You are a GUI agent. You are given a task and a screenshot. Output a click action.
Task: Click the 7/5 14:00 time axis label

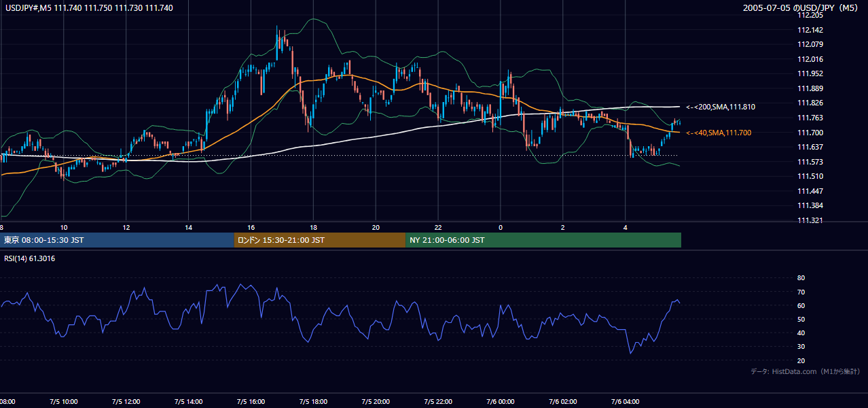click(x=188, y=401)
